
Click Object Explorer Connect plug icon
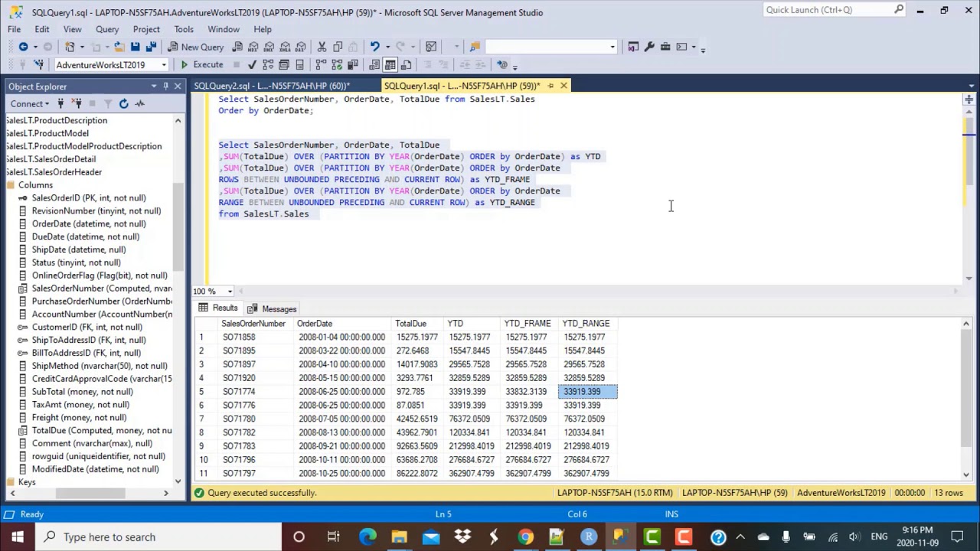(x=60, y=103)
